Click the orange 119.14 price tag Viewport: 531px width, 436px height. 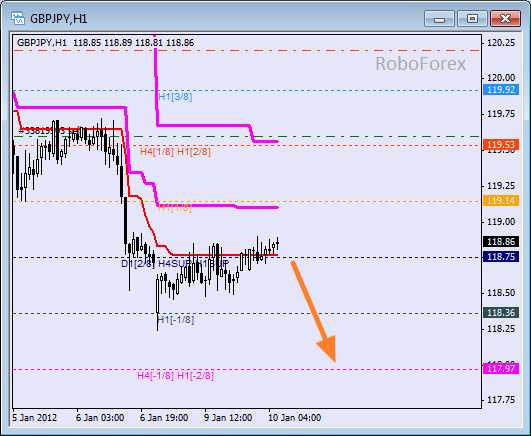click(501, 201)
